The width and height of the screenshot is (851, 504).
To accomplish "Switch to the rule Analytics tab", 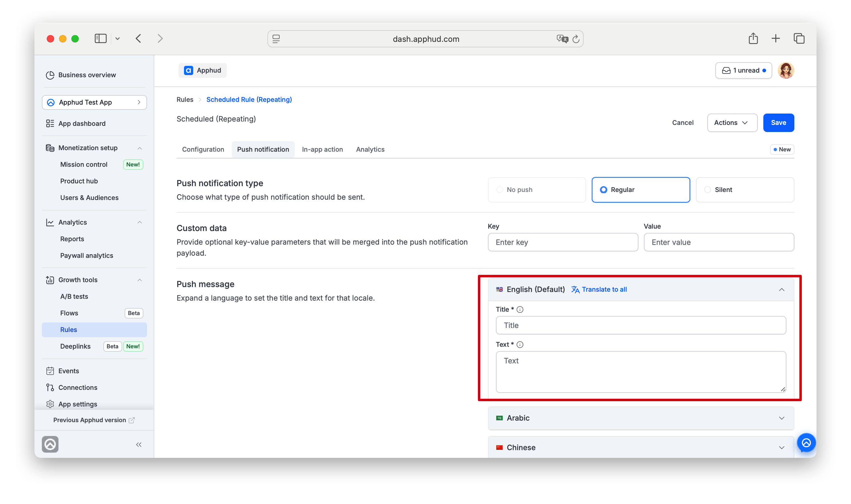I will point(370,150).
